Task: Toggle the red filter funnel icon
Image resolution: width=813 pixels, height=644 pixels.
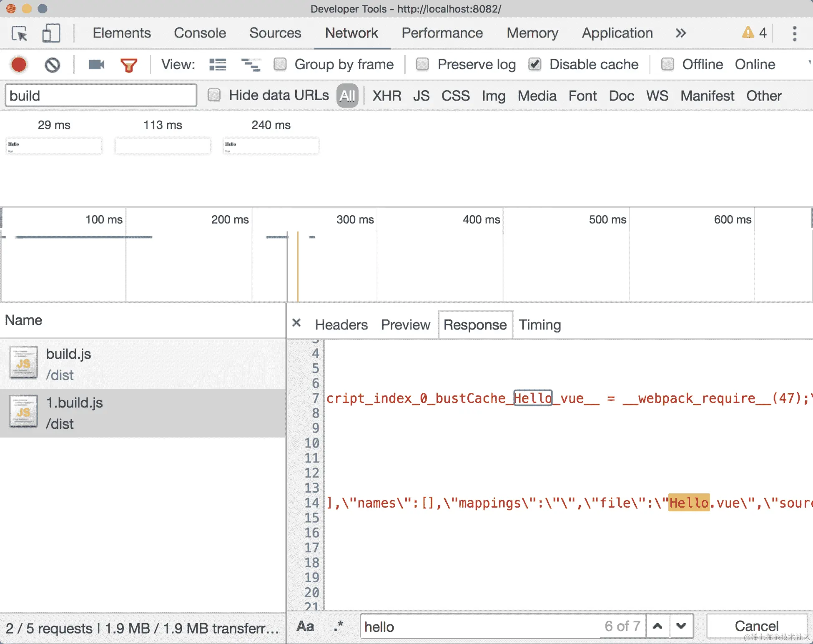Action: click(129, 65)
